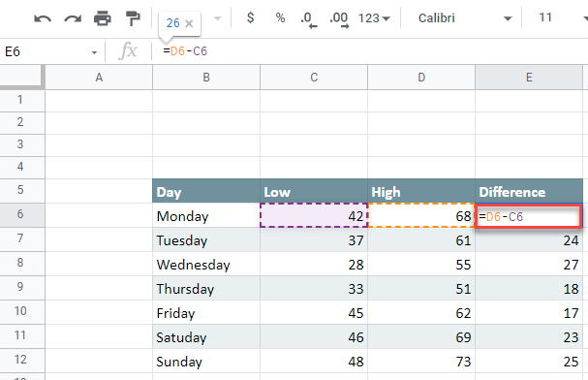588x380 pixels.
Task: Select column D header
Action: coord(421,78)
